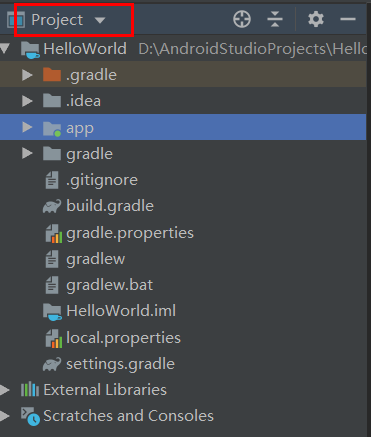This screenshot has width=371, height=437.
Task: Click the settings.gradle elephant icon
Action: (x=52, y=364)
